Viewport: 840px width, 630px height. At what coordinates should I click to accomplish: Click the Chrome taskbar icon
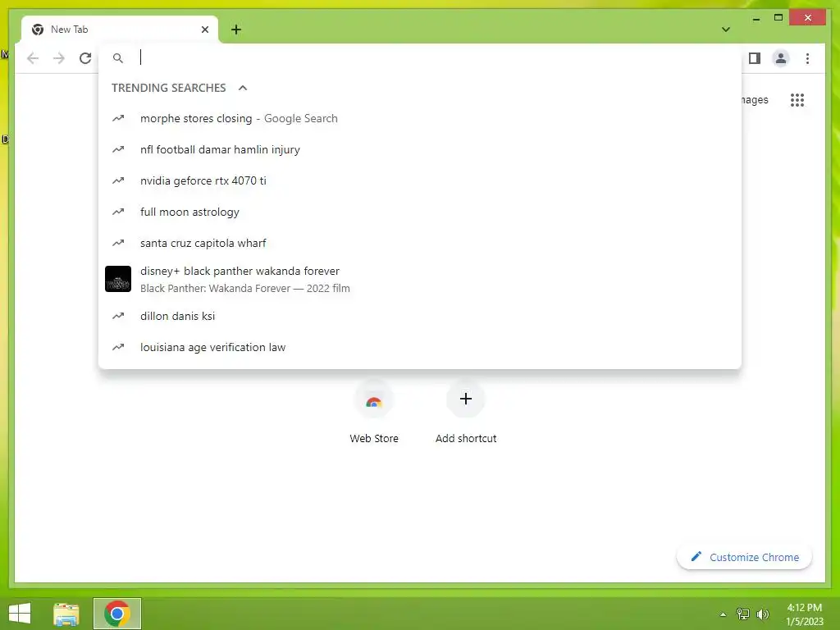[x=117, y=614]
